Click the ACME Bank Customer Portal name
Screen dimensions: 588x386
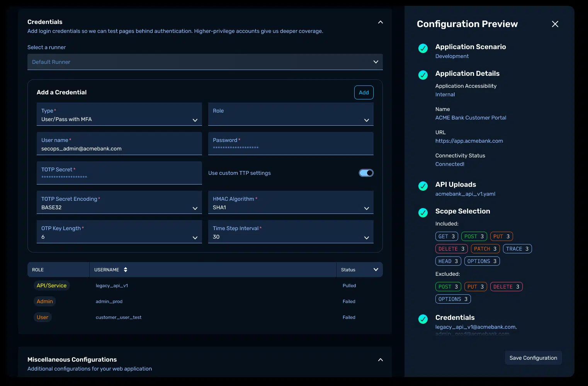coord(471,118)
